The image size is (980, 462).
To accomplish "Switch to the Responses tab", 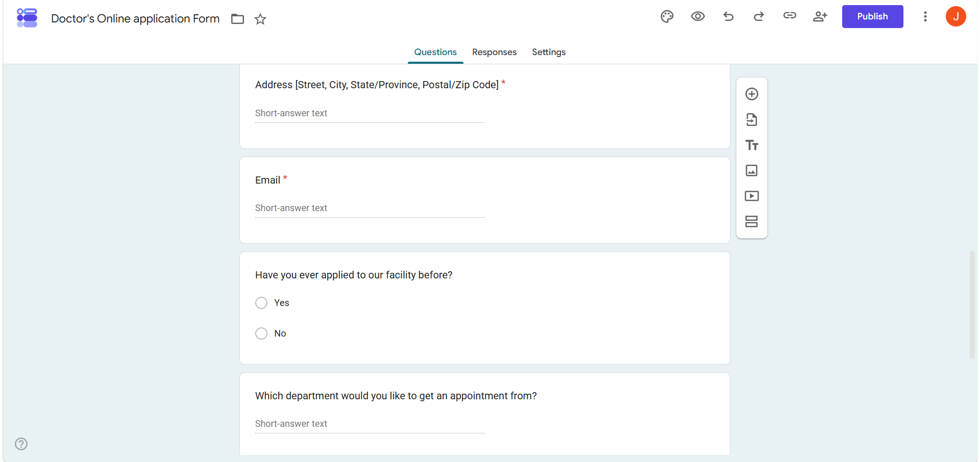I will pyautogui.click(x=494, y=52).
